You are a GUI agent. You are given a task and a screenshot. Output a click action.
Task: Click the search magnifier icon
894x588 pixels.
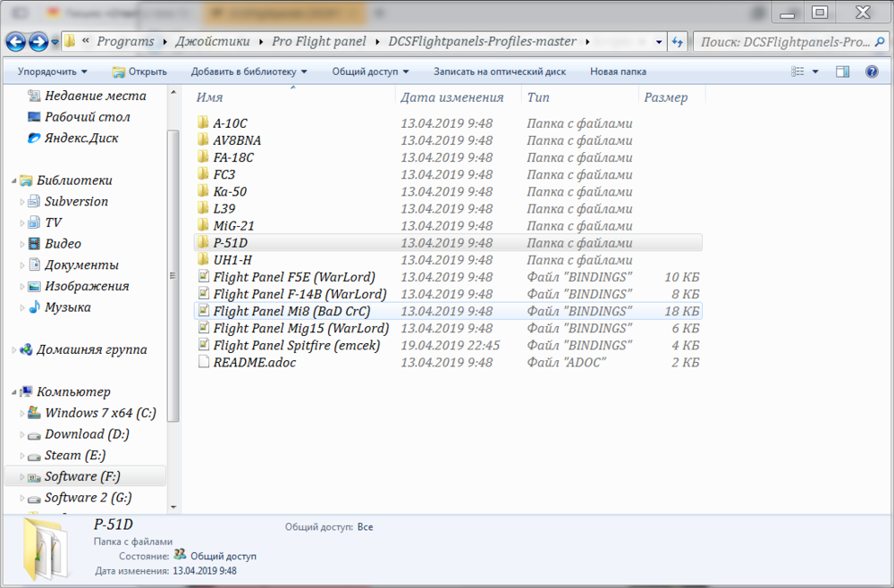[x=880, y=42]
